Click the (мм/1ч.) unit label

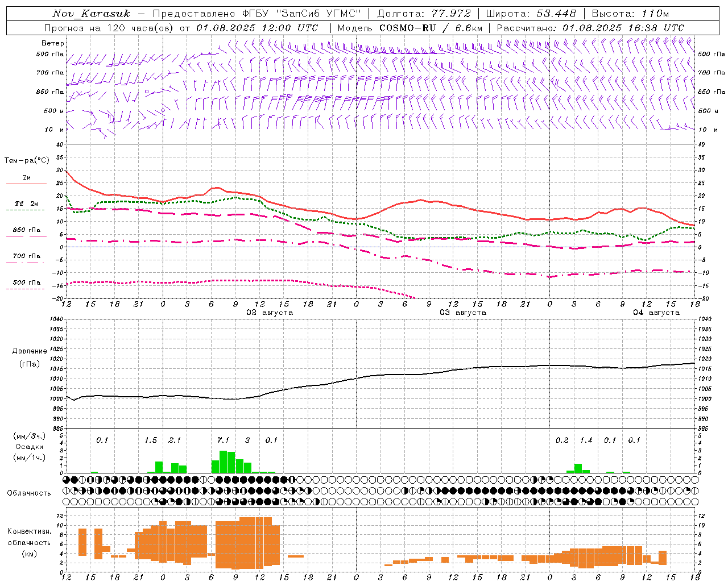point(29,458)
